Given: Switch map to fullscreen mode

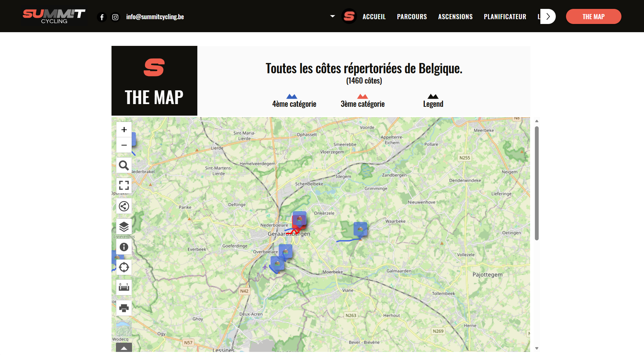Looking at the screenshot, I should (124, 186).
